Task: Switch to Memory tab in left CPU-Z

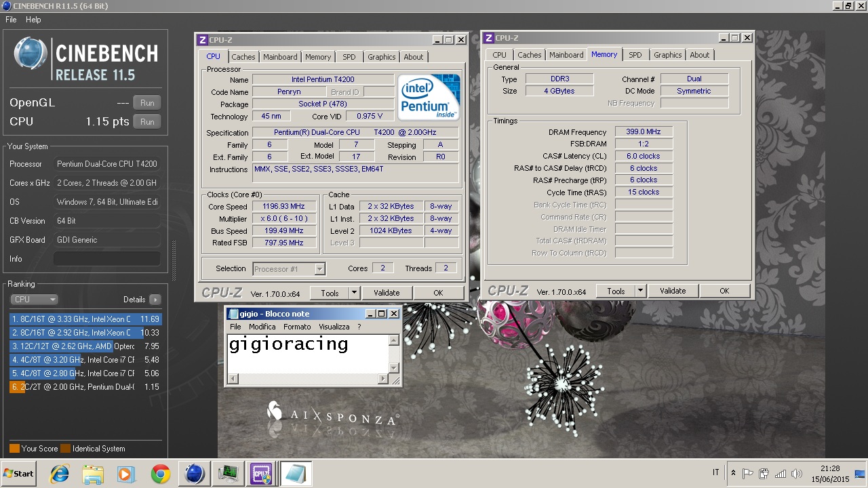Action: [318, 57]
